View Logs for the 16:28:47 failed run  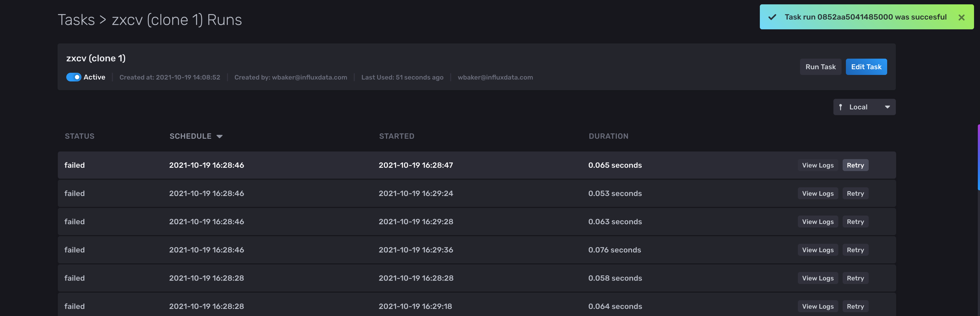818,165
